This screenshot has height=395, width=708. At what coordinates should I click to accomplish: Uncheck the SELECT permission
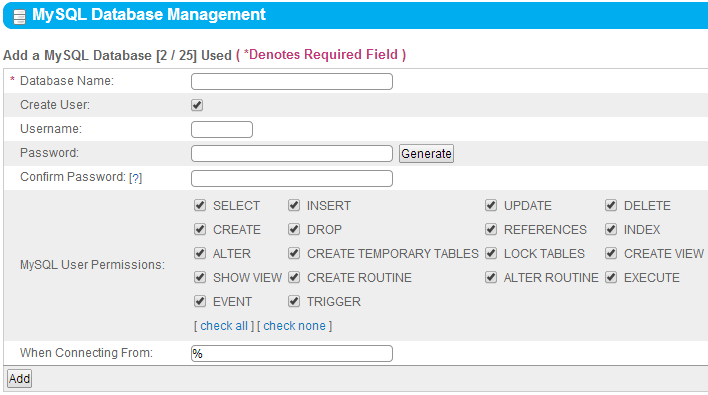[x=200, y=205]
